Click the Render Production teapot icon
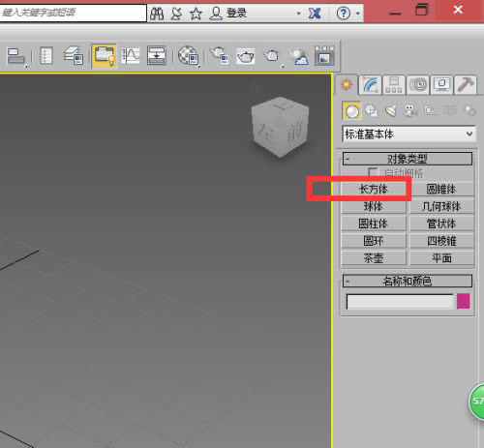 coord(271,56)
